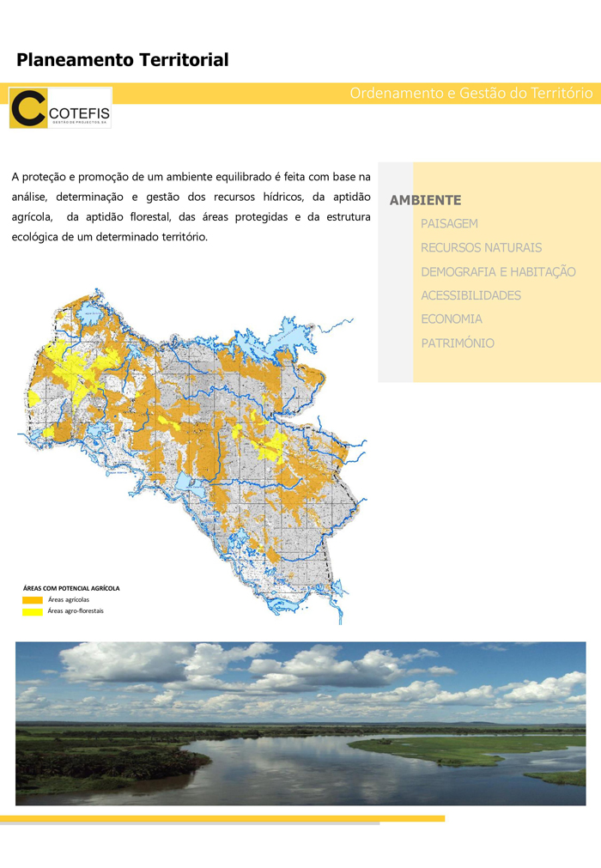Click the yellow footer bar at page bottom

(x=222, y=818)
